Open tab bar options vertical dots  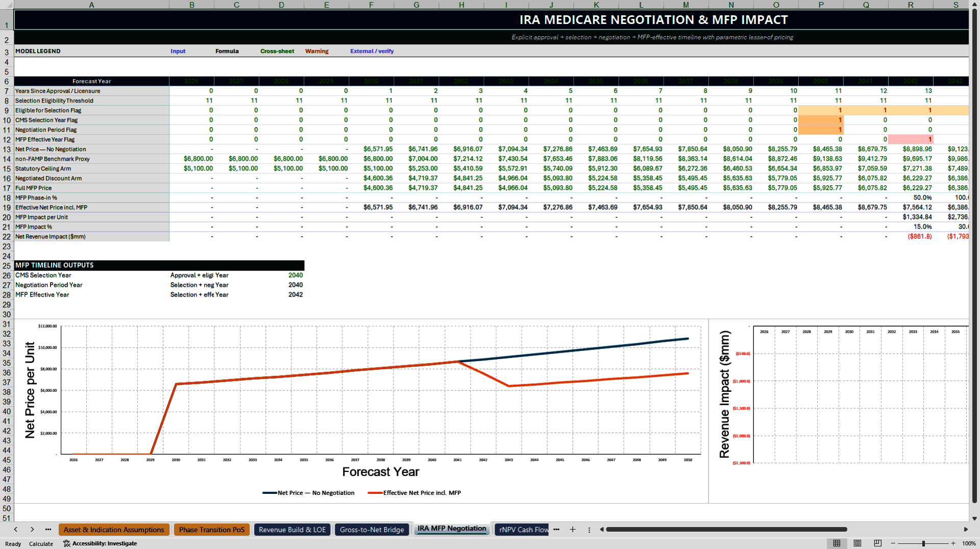[589, 530]
